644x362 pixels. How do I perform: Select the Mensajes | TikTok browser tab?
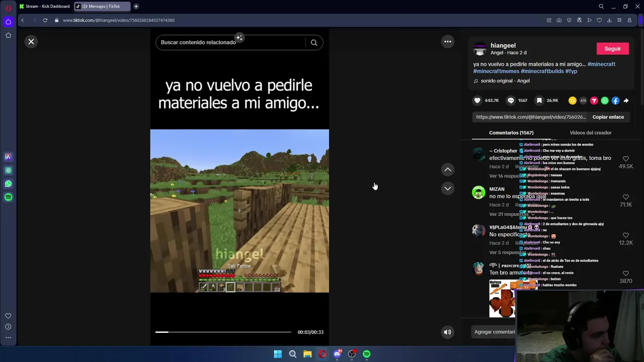click(102, 7)
